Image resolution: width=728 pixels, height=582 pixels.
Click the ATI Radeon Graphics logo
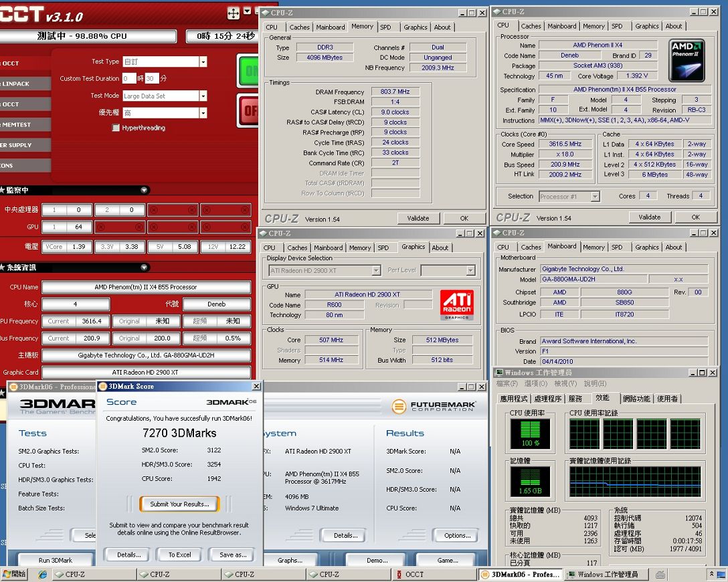(456, 305)
